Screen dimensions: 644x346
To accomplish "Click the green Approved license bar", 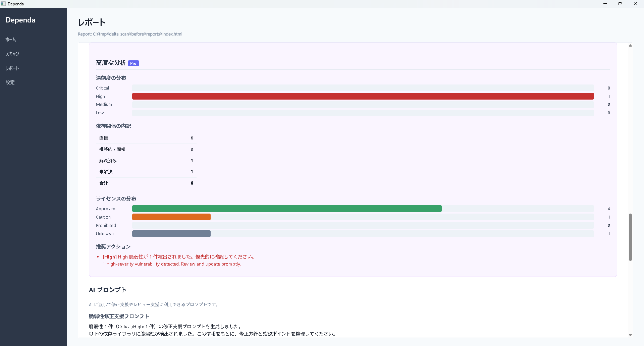I will click(287, 209).
